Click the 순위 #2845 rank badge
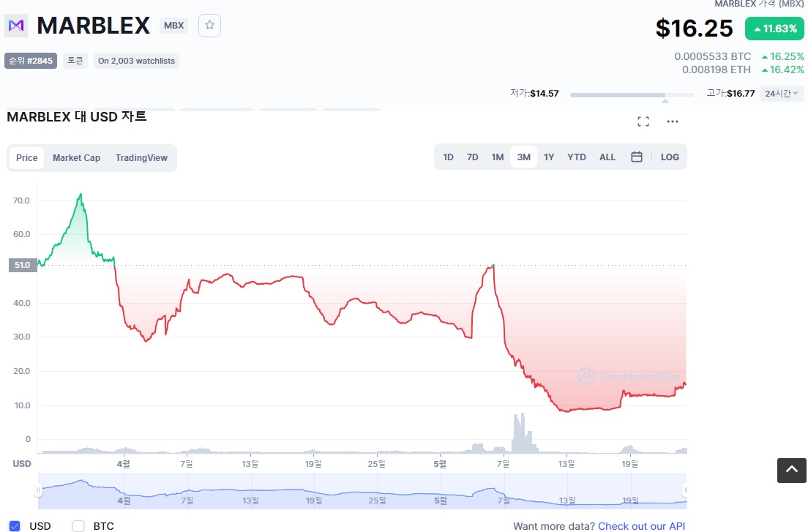 pyautogui.click(x=31, y=61)
